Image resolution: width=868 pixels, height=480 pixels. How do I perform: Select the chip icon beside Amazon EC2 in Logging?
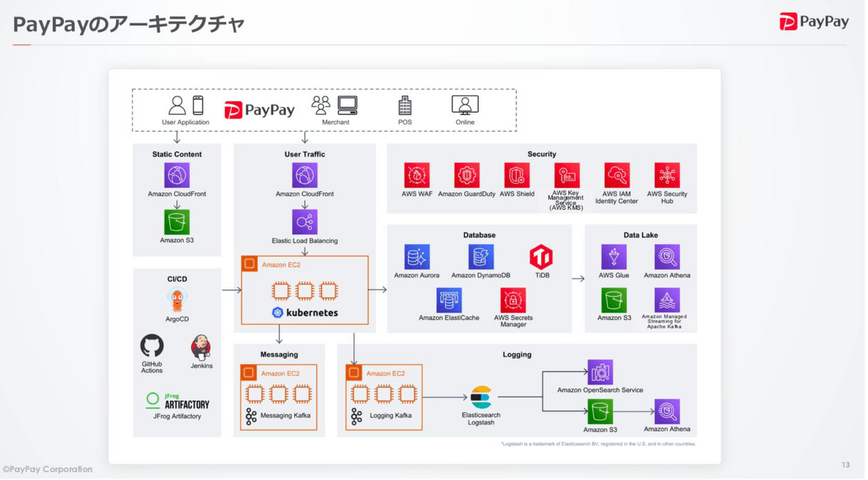(354, 373)
